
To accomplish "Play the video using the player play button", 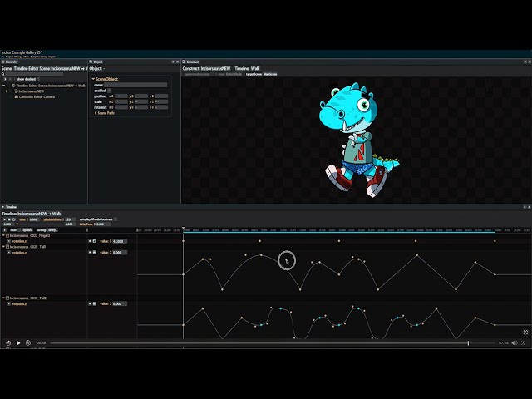I will (x=18, y=343).
